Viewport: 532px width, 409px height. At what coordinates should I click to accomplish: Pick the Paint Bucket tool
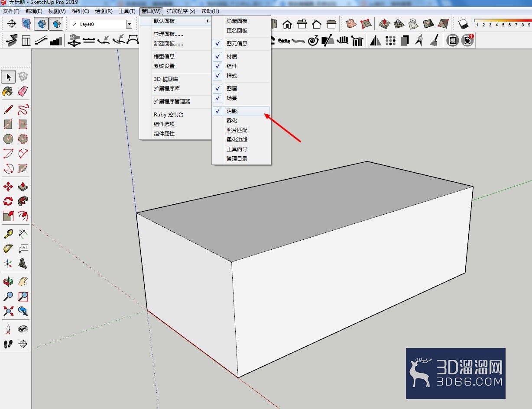8,91
